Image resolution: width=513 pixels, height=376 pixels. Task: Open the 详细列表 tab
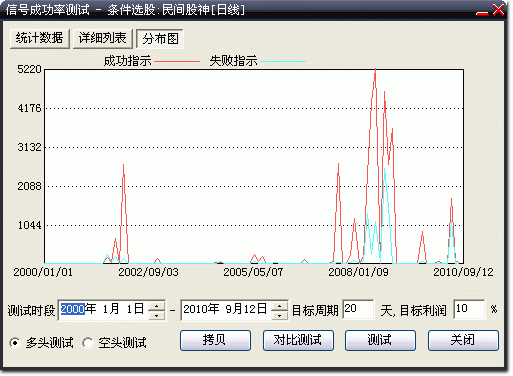point(103,38)
